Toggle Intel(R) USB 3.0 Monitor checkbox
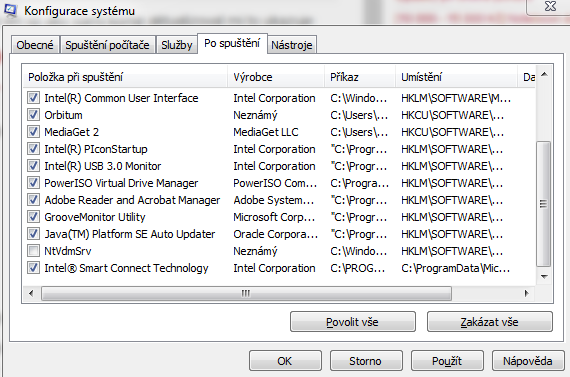Viewport: 570px width, 377px height. tap(33, 166)
